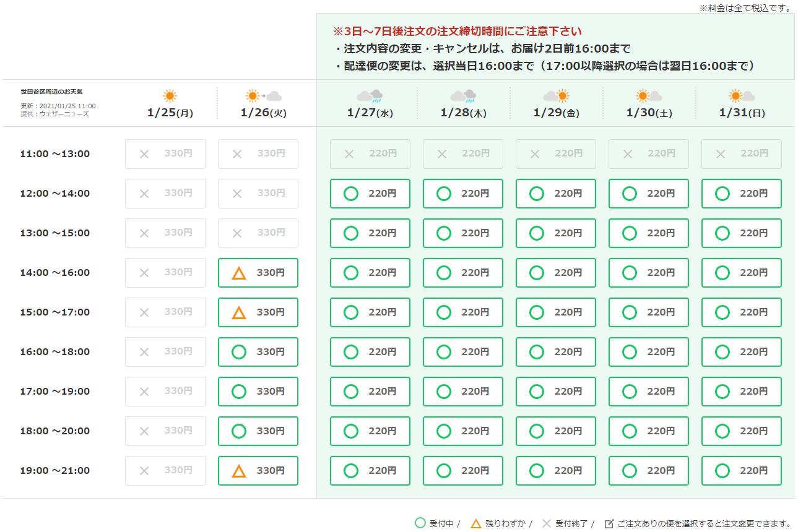The image size is (798, 532).
Task: Select 1/31 15:00~17:00 delivery slot
Action: 742,312
